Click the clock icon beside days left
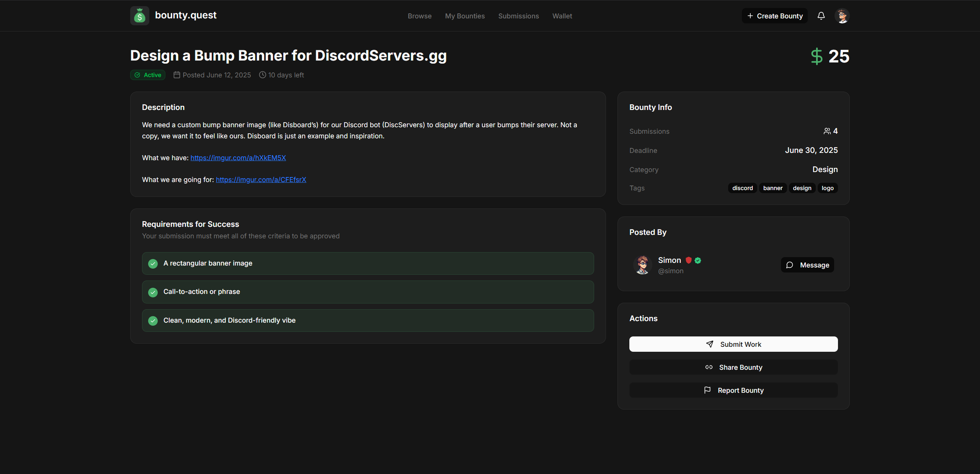This screenshot has height=474, width=980. point(263,75)
